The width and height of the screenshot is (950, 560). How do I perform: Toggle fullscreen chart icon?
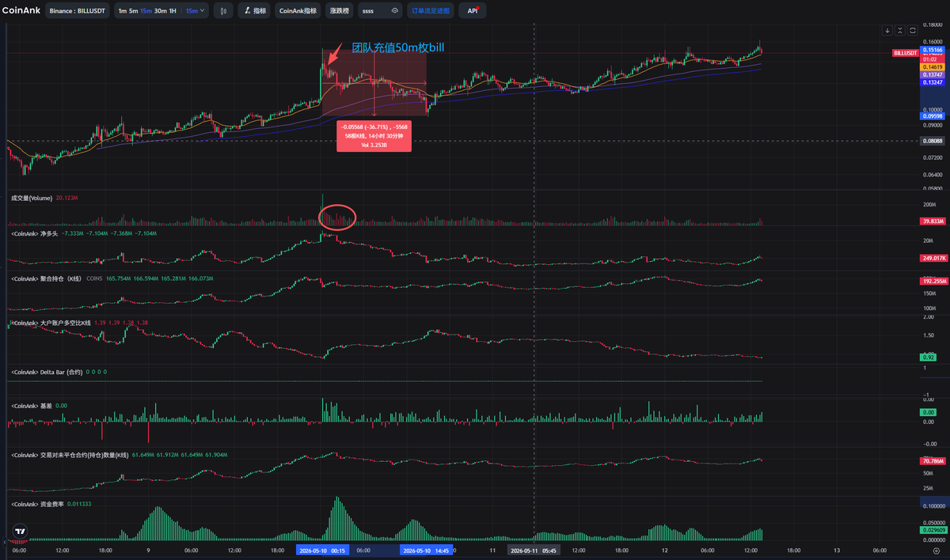tap(913, 30)
